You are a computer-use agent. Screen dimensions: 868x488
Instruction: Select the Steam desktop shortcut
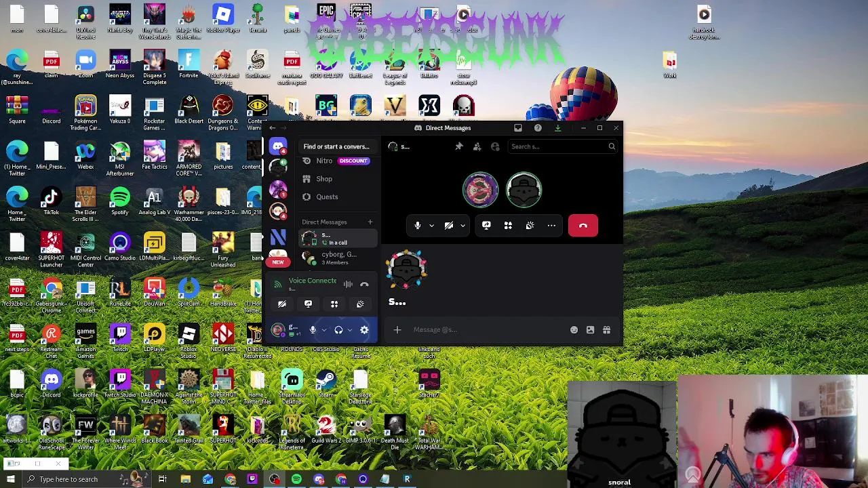pyautogui.click(x=326, y=384)
